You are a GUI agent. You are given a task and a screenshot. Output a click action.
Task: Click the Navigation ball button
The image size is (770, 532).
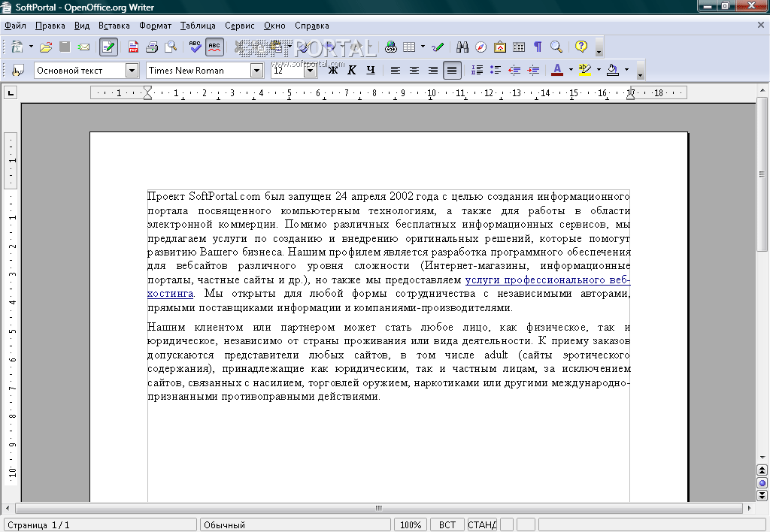[762, 483]
